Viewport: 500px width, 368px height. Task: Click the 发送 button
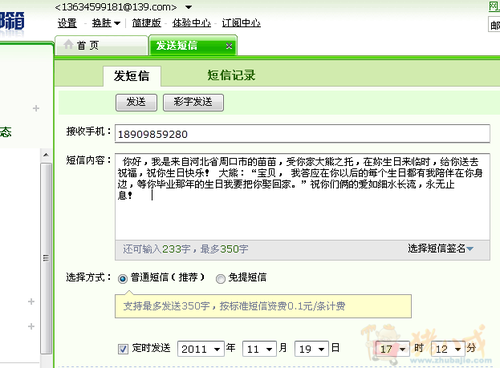click(x=136, y=102)
